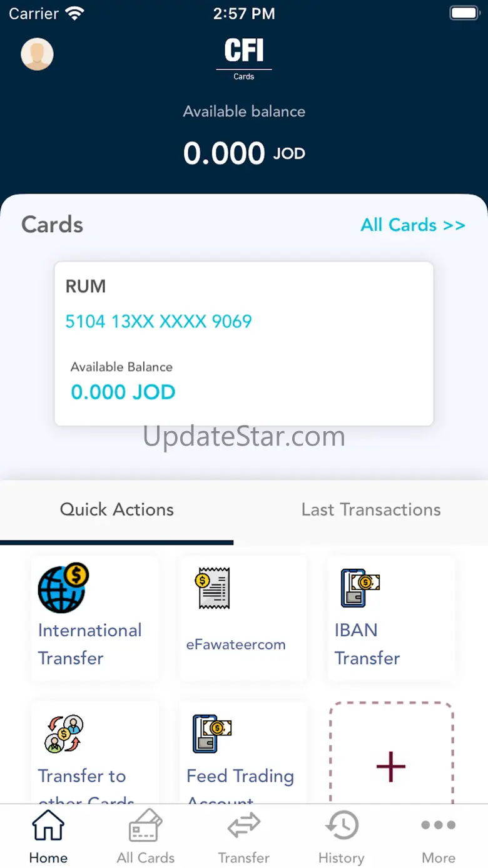Image resolution: width=488 pixels, height=868 pixels.
Task: Open the user profile avatar
Action: [37, 54]
